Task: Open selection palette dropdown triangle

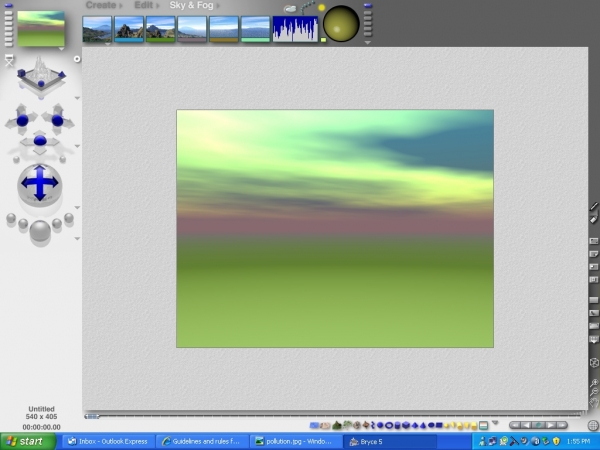Action: 495,423
